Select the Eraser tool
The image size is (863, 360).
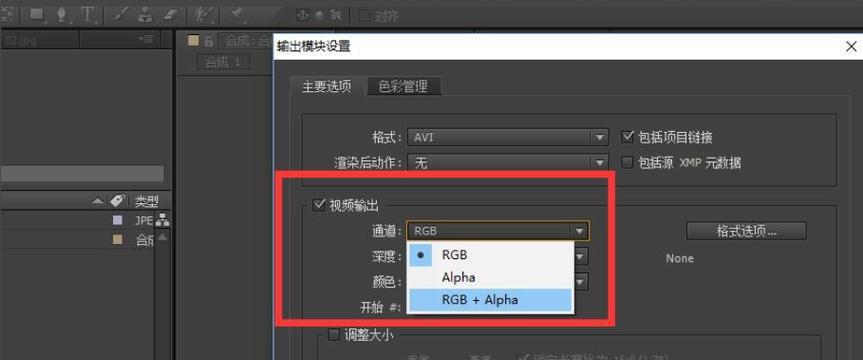[x=172, y=15]
